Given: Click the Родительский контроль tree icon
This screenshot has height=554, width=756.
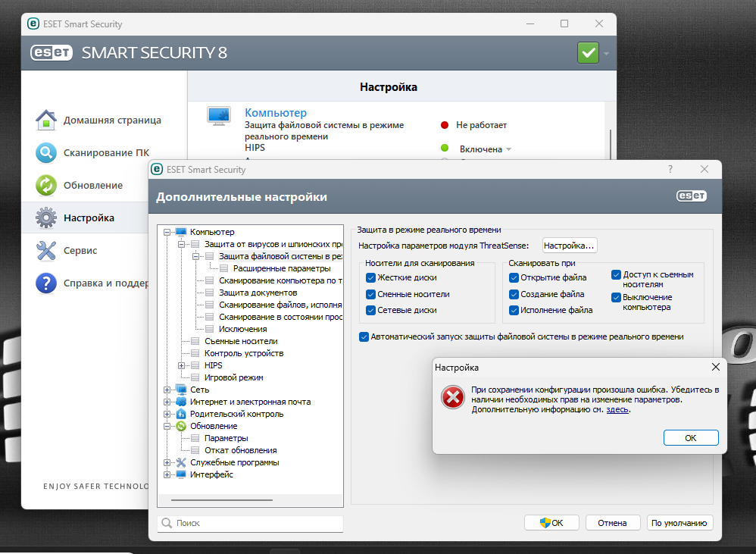Looking at the screenshot, I should (x=181, y=414).
